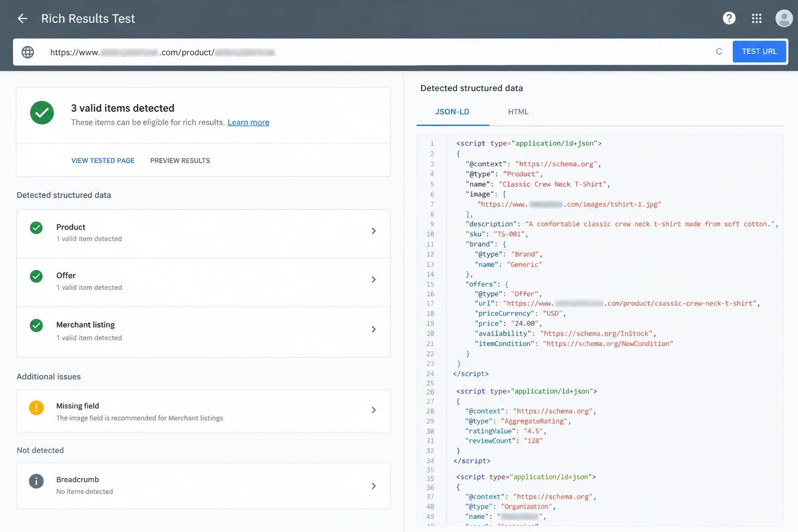Select the code line with "reviewCount": "128"

pos(504,441)
